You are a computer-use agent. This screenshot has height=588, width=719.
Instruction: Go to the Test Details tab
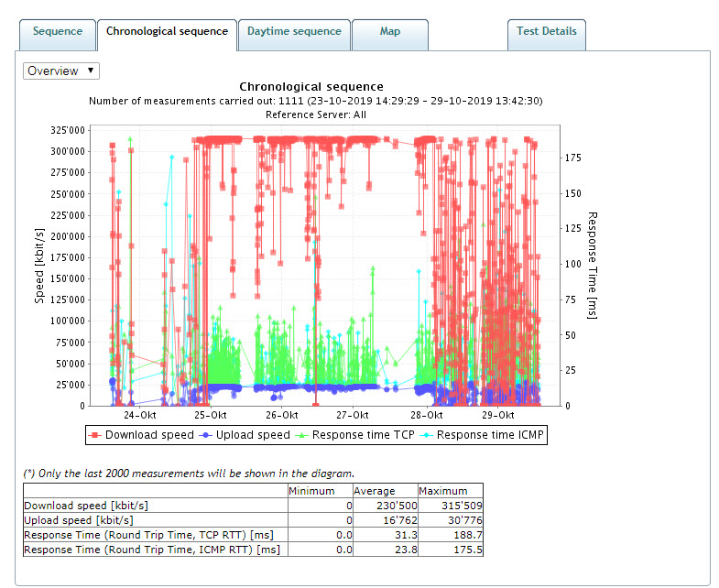[x=546, y=31]
